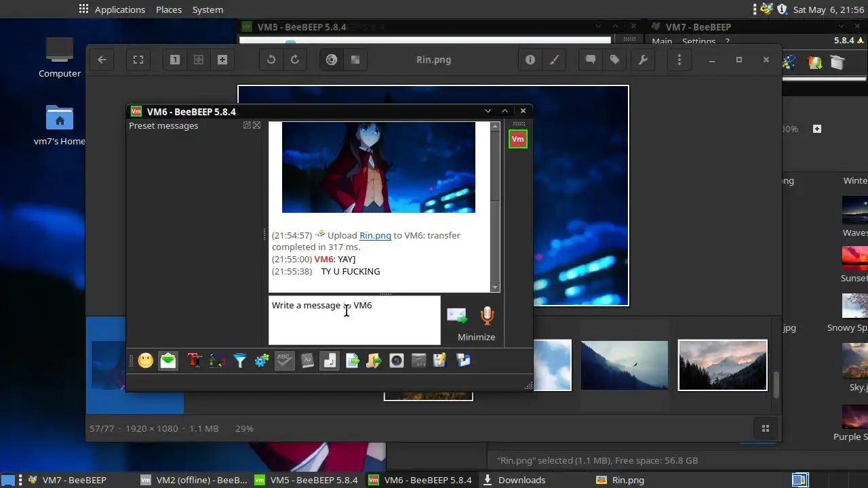Detach the Preset messages panel float icon

tap(247, 125)
